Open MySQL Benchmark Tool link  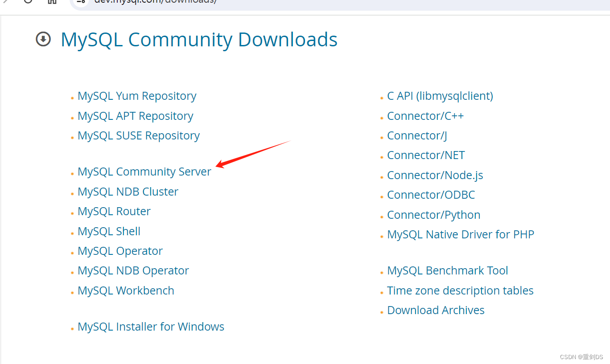click(x=448, y=270)
